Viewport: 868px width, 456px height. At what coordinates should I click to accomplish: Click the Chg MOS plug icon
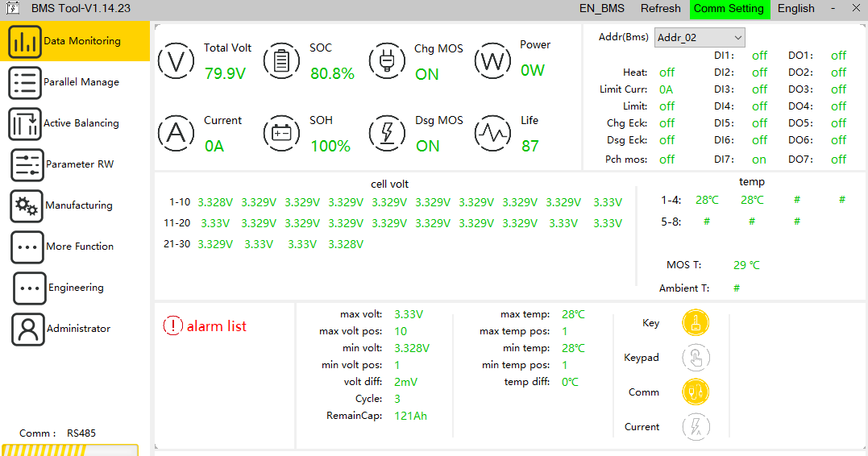(387, 61)
